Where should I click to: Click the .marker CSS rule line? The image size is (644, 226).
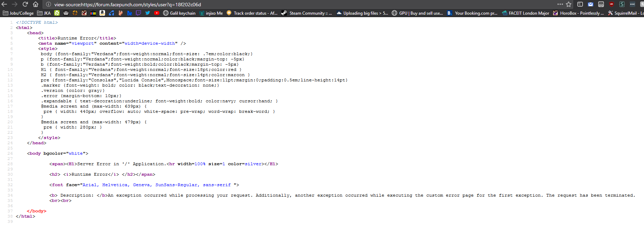(x=130, y=85)
